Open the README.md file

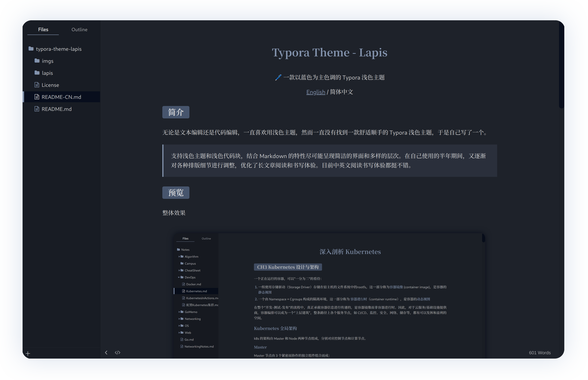point(57,109)
